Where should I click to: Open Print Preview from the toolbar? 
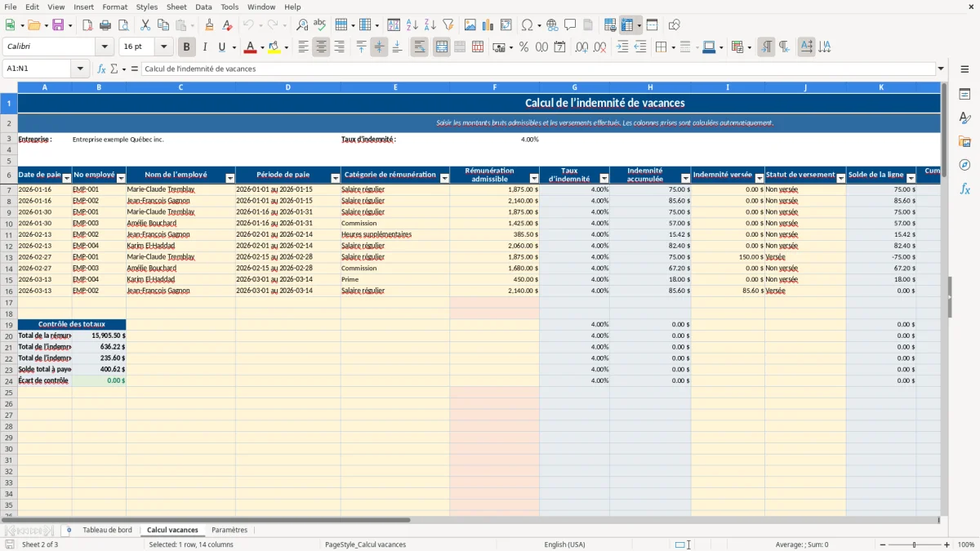tap(122, 25)
